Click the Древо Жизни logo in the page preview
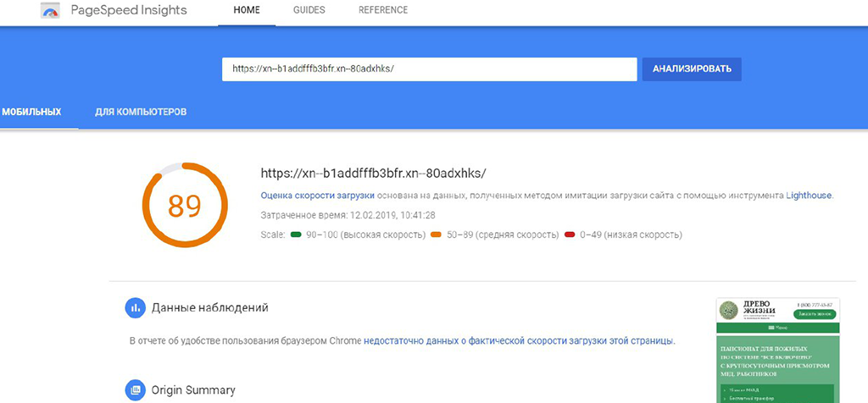The width and height of the screenshot is (868, 403). click(729, 310)
